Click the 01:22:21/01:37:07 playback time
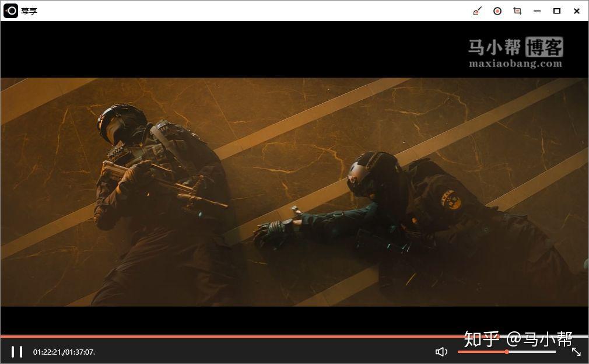 point(64,352)
